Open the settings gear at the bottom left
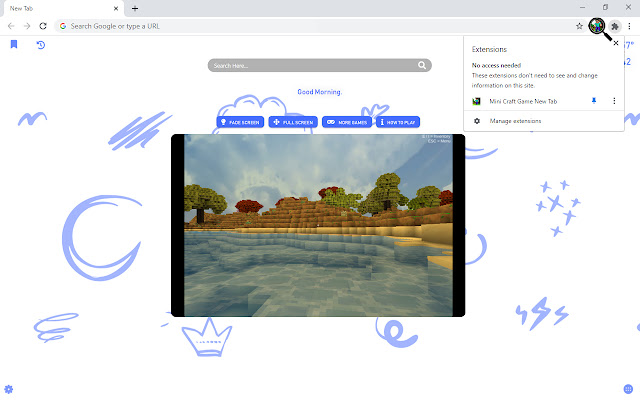640x400 pixels. (9, 389)
